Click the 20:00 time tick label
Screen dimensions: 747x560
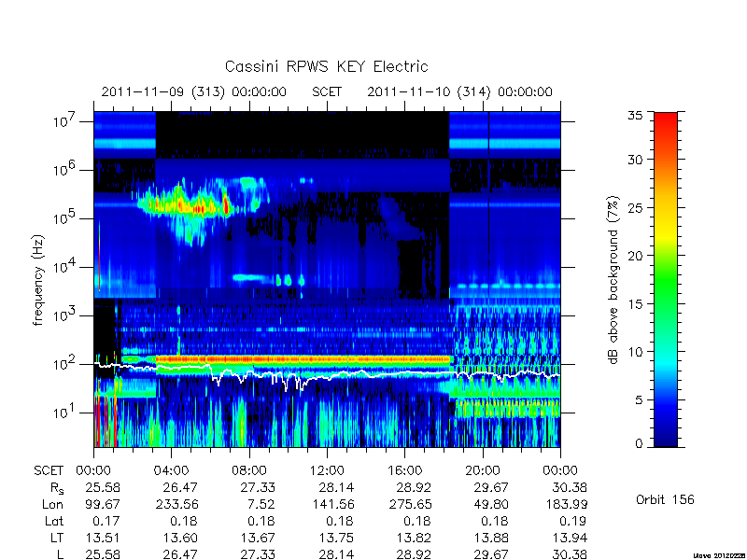click(x=483, y=470)
